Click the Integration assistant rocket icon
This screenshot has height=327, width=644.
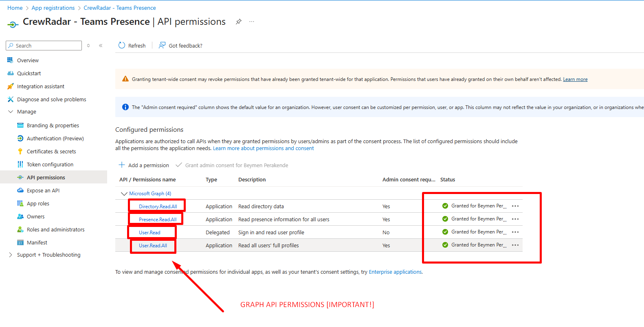pos(10,86)
